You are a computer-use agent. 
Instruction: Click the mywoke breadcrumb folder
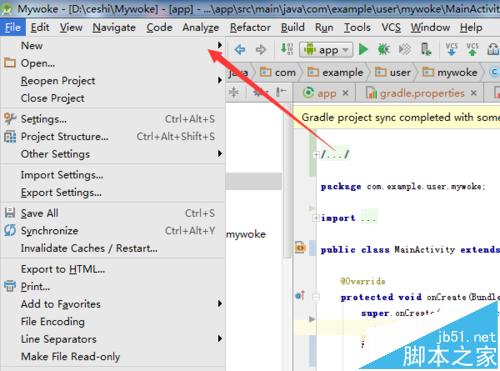point(450,72)
